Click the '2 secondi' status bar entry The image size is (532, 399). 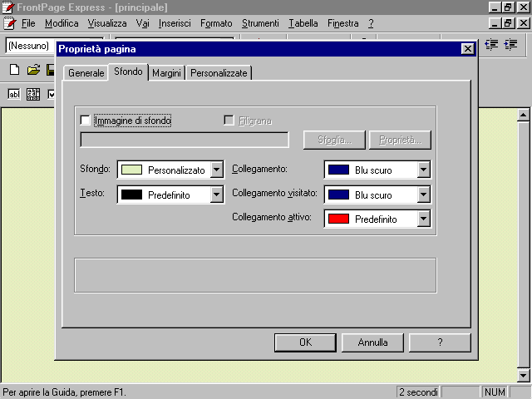pyautogui.click(x=418, y=392)
